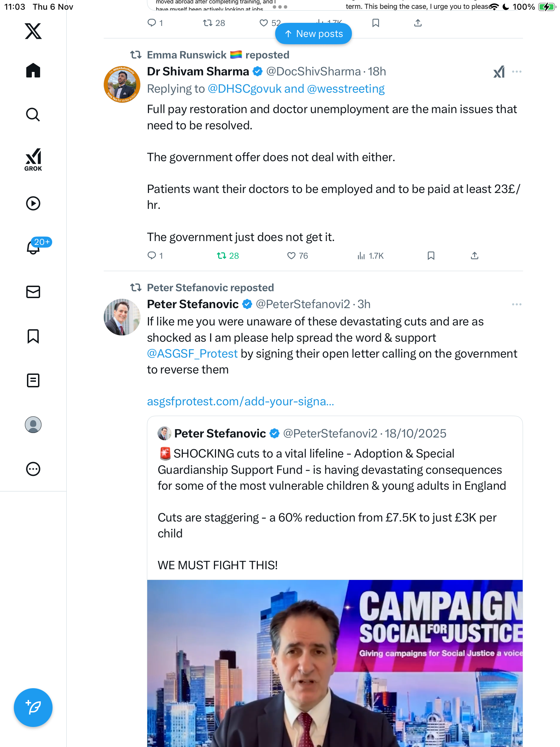Play the Campaign for Social Justice video

coord(335,663)
